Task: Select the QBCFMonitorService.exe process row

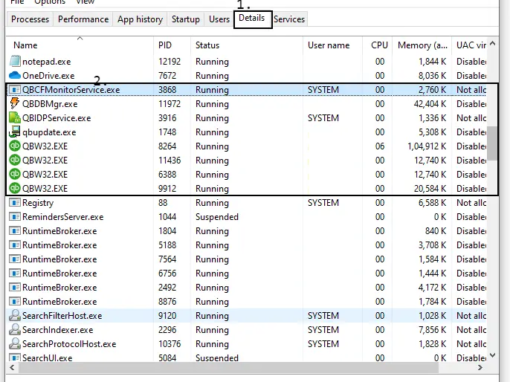Action: (x=246, y=90)
